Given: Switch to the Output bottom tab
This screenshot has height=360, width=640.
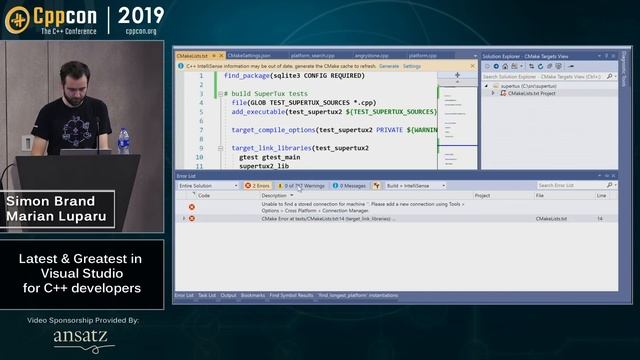Looking at the screenshot, I should click(x=228, y=296).
